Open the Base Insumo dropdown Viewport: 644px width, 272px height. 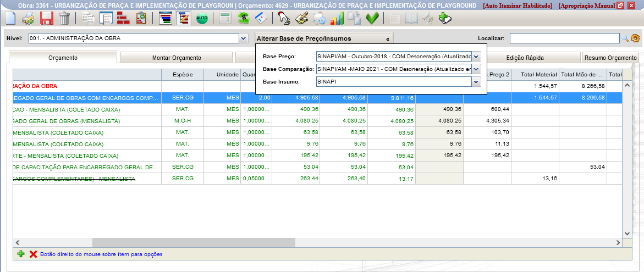point(476,82)
